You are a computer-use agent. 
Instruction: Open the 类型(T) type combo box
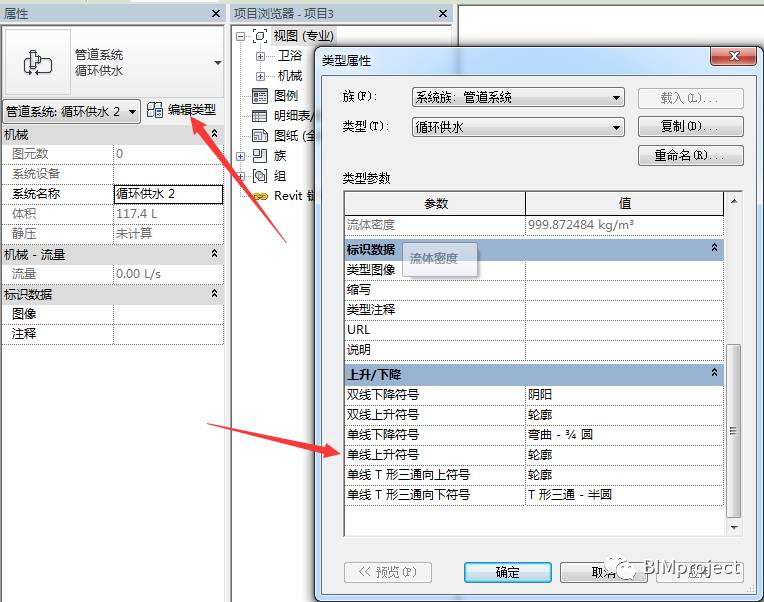point(518,127)
